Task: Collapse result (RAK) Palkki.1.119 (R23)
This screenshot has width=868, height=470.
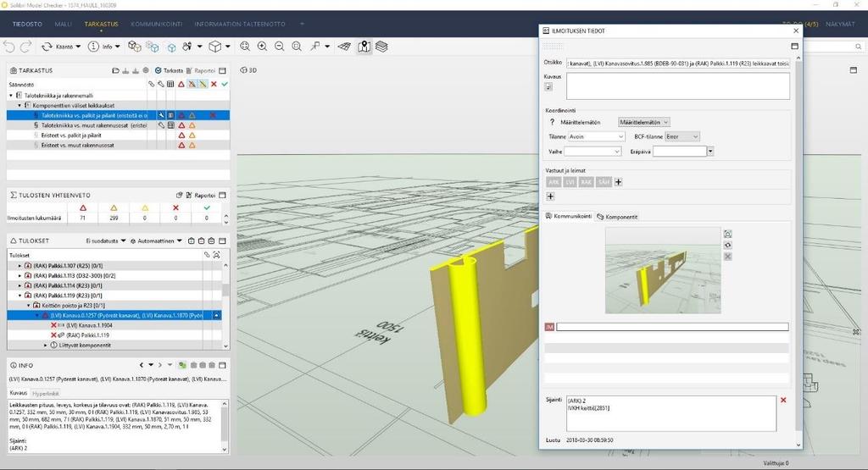Action: pos(20,296)
